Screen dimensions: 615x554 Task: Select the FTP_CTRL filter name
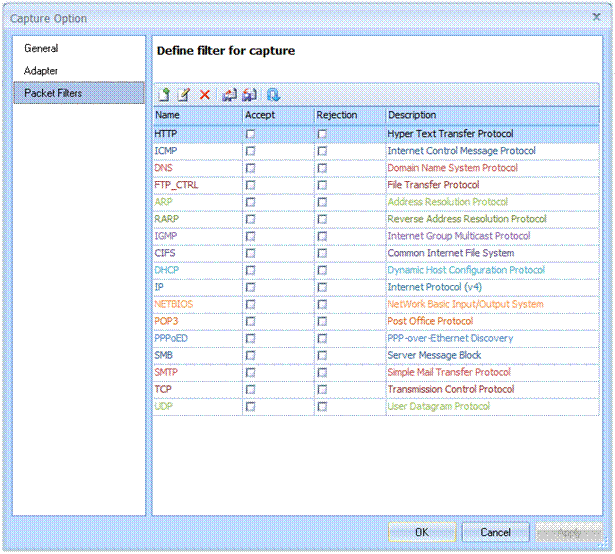click(x=176, y=185)
